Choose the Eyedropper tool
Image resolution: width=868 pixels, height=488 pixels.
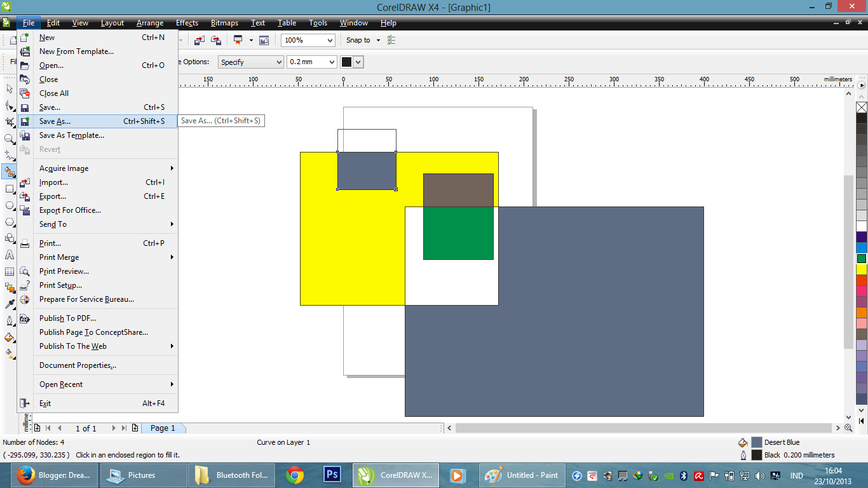coord(10,303)
